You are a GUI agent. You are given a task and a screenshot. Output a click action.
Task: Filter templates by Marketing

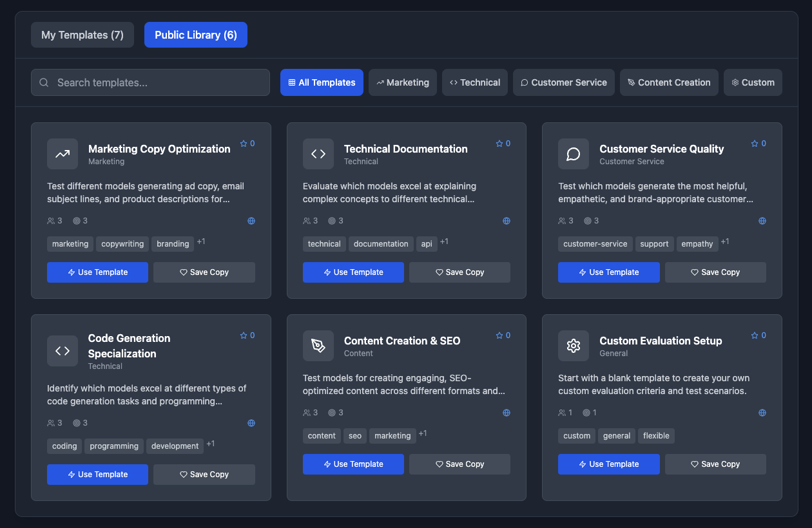tap(403, 82)
